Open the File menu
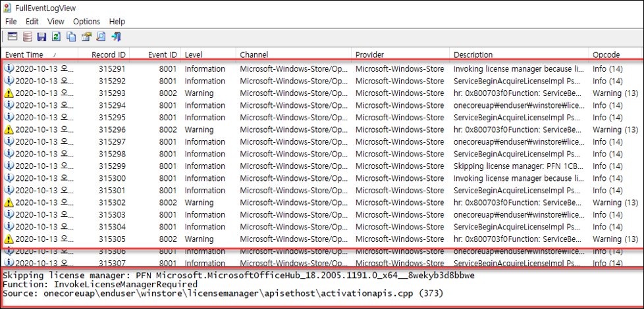 coord(11,21)
